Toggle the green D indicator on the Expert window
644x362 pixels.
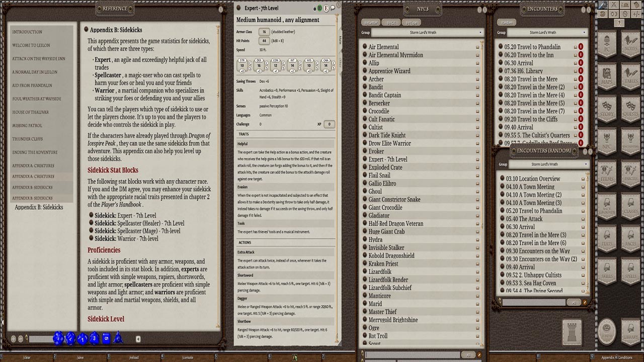(319, 8)
